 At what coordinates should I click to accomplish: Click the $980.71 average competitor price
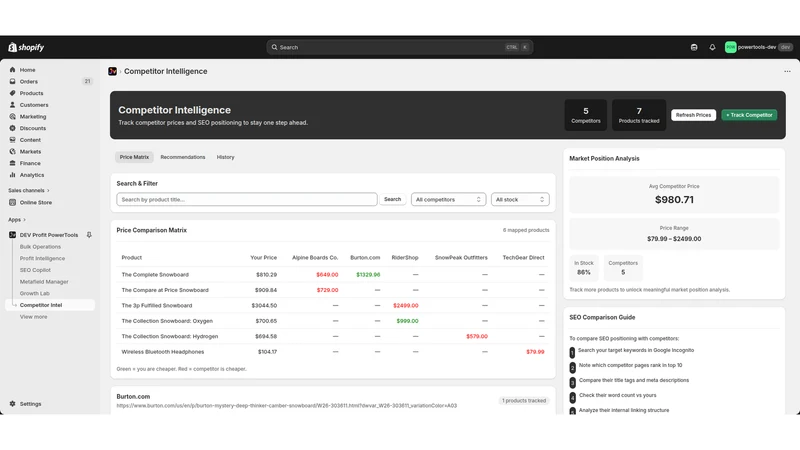coord(674,200)
